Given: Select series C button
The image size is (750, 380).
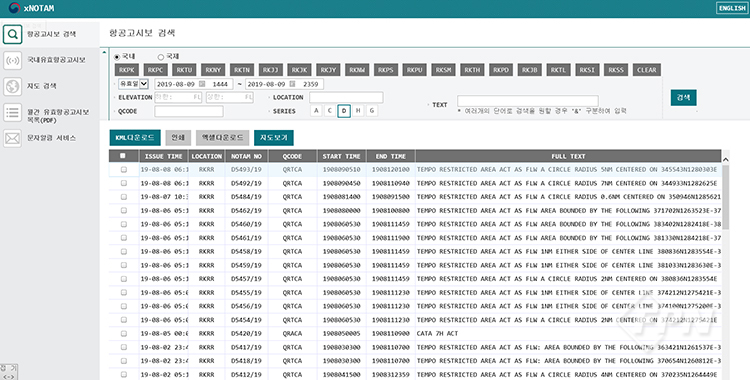Looking at the screenshot, I should tap(330, 111).
